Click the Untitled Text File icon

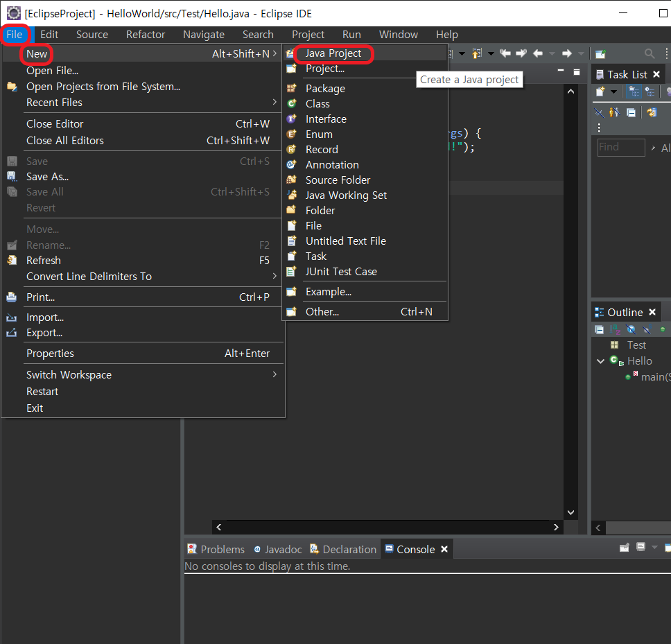292,241
